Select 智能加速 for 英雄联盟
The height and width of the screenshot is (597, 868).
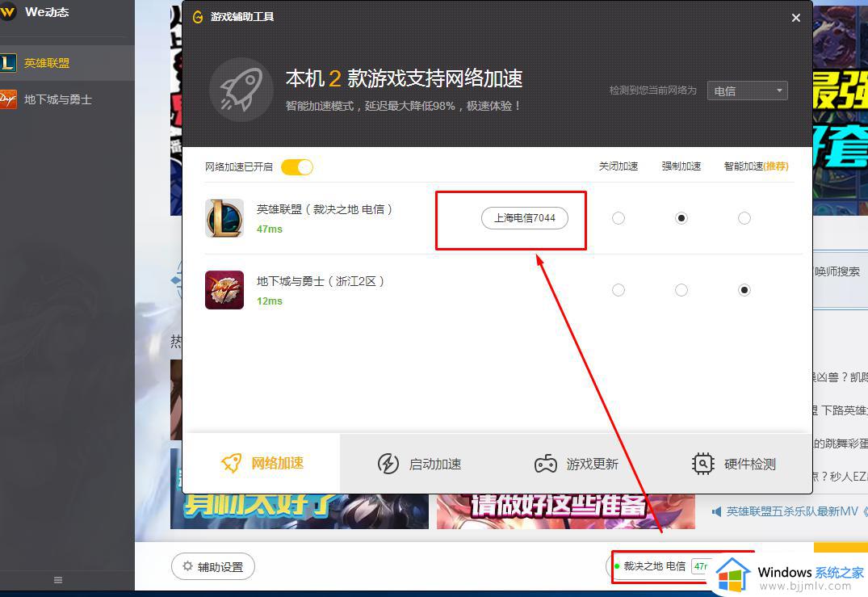(744, 217)
